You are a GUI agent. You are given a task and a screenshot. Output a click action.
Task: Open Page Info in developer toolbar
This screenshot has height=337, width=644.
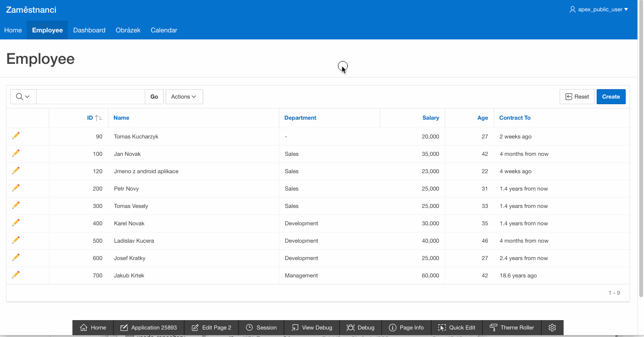click(x=406, y=328)
